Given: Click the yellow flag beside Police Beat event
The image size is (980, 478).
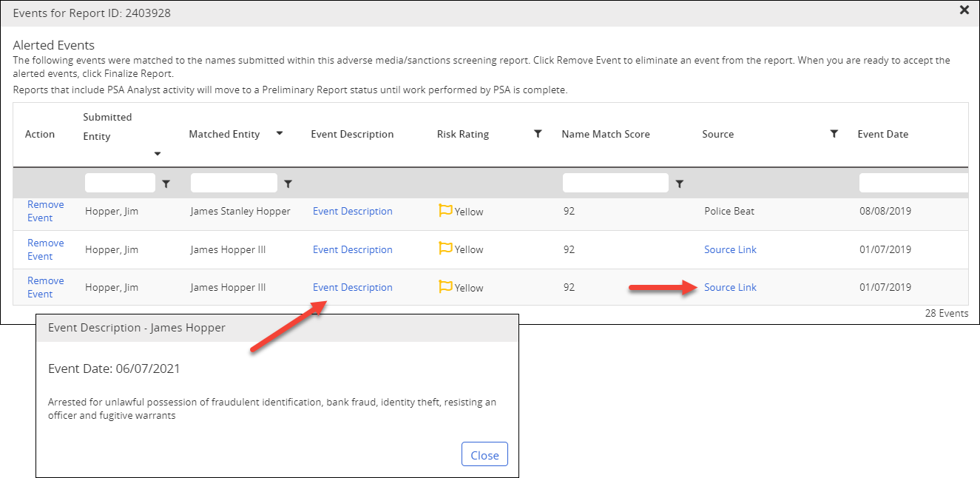Looking at the screenshot, I should (445, 209).
